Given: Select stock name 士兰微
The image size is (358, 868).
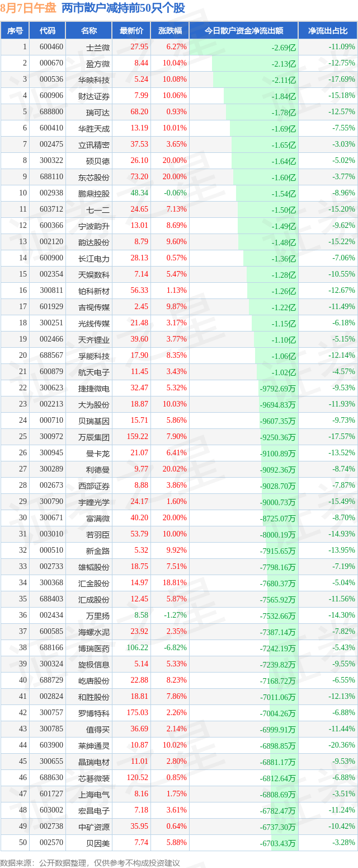Looking at the screenshot, I should tap(98, 48).
